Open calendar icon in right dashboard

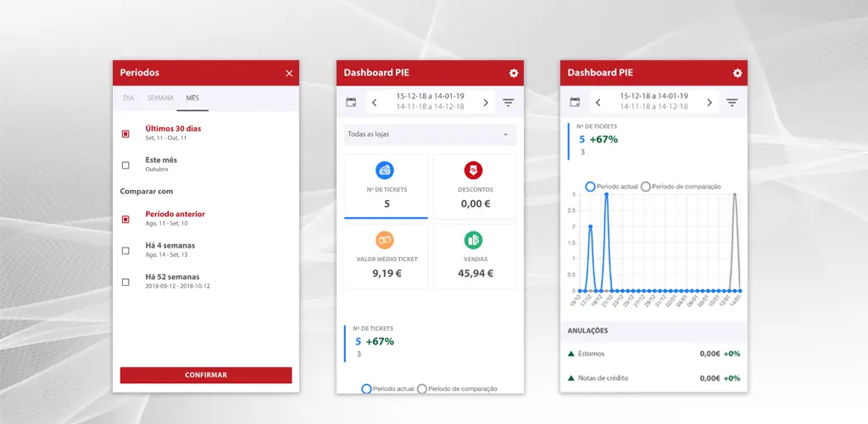(x=575, y=103)
